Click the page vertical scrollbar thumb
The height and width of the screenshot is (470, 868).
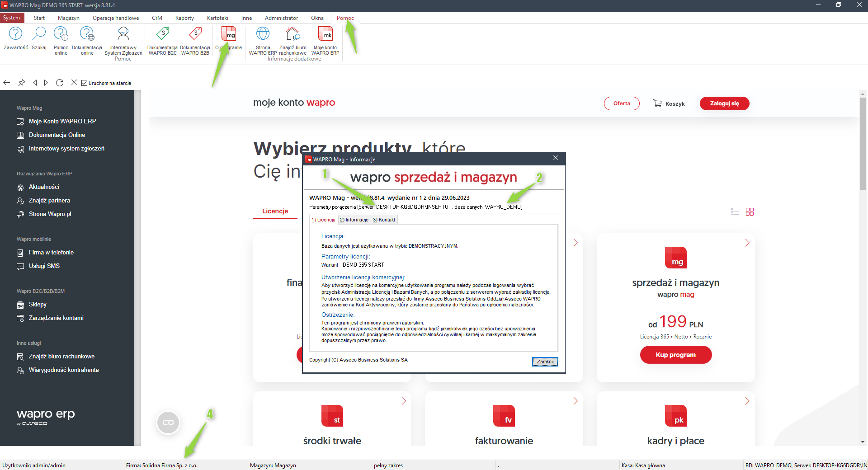(x=863, y=143)
